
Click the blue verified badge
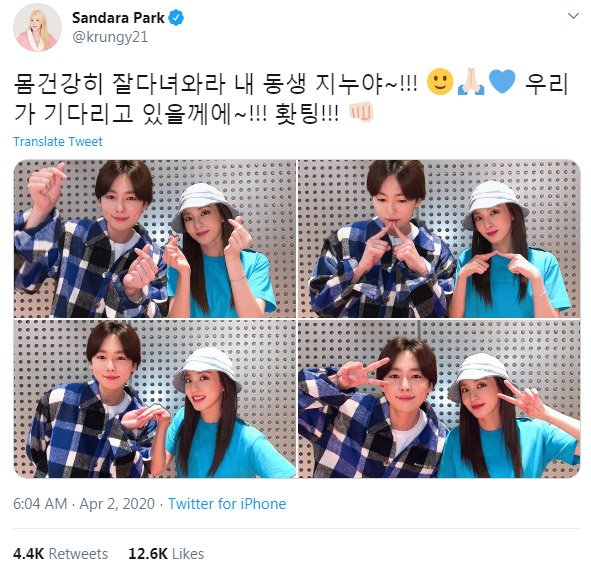(x=176, y=18)
